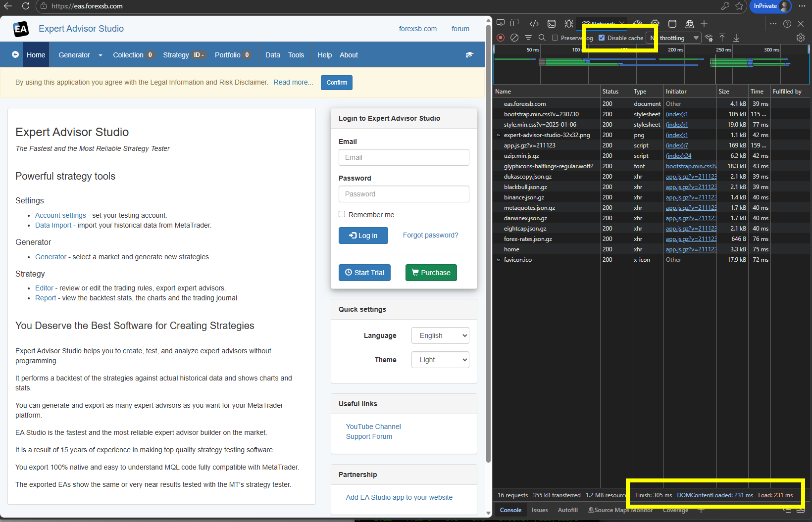The image size is (812, 522).
Task: Click the Export HAR download arrow
Action: tap(736, 38)
